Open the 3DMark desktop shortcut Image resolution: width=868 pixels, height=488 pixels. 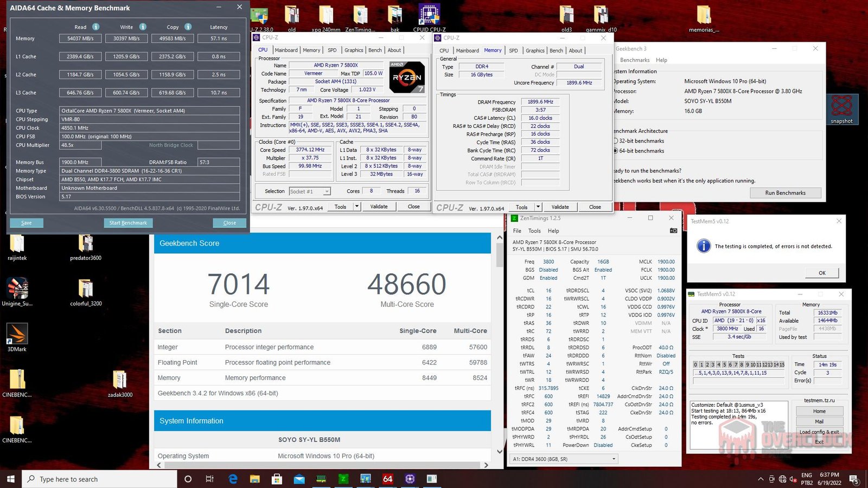click(17, 337)
